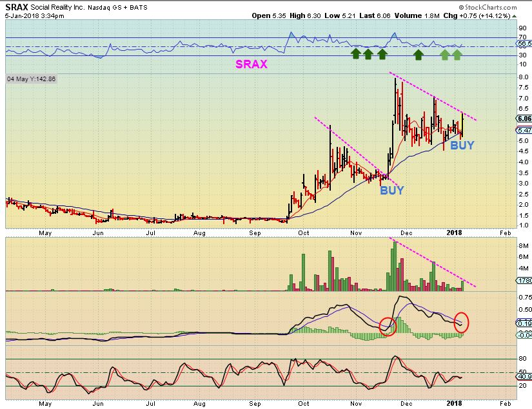The image size is (532, 409).
Task: Click the 1.5 price axis label
Action: (524, 216)
